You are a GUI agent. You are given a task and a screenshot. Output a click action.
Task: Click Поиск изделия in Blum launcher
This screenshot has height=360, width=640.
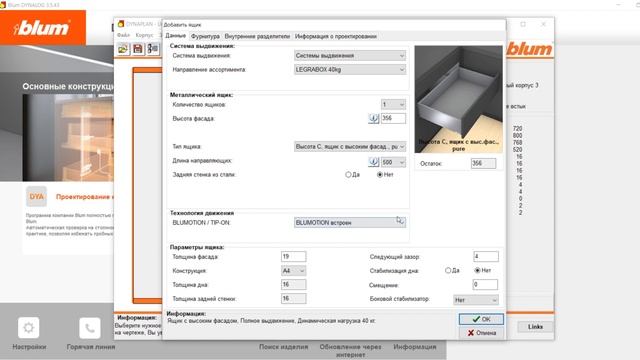[283, 347]
